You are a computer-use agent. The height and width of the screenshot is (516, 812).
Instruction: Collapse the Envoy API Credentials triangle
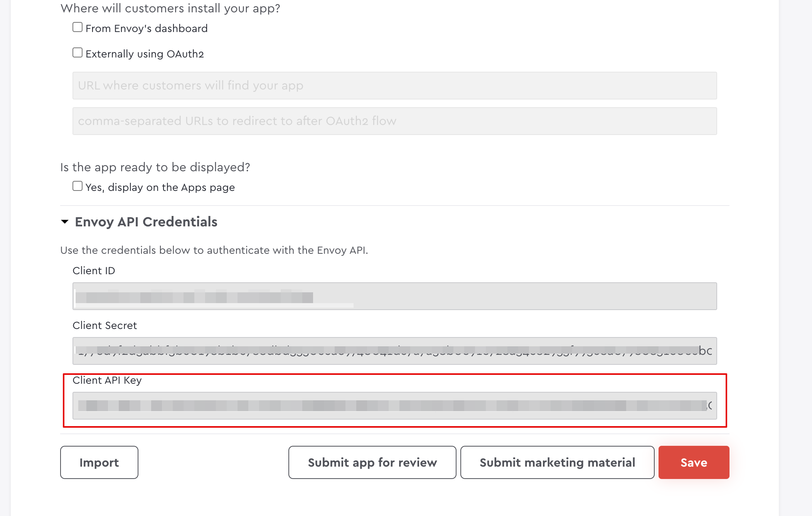point(65,222)
